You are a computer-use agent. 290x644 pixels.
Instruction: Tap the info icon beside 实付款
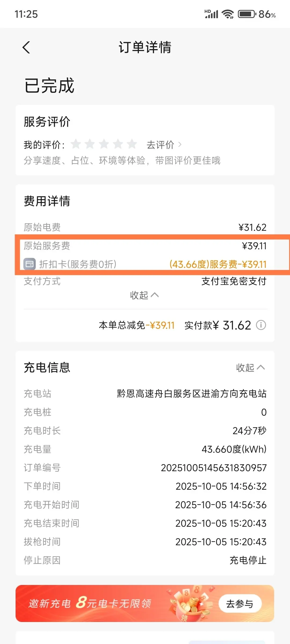[x=261, y=325]
